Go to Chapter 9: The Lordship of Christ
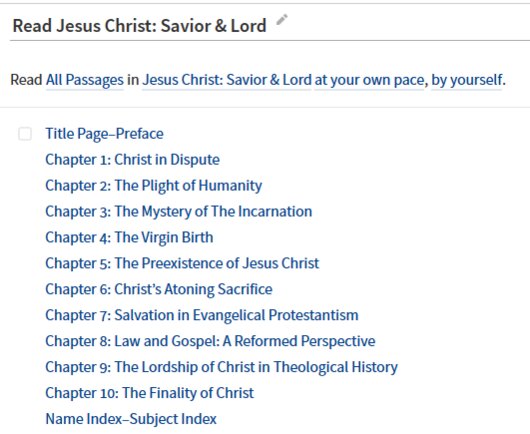 tap(222, 367)
